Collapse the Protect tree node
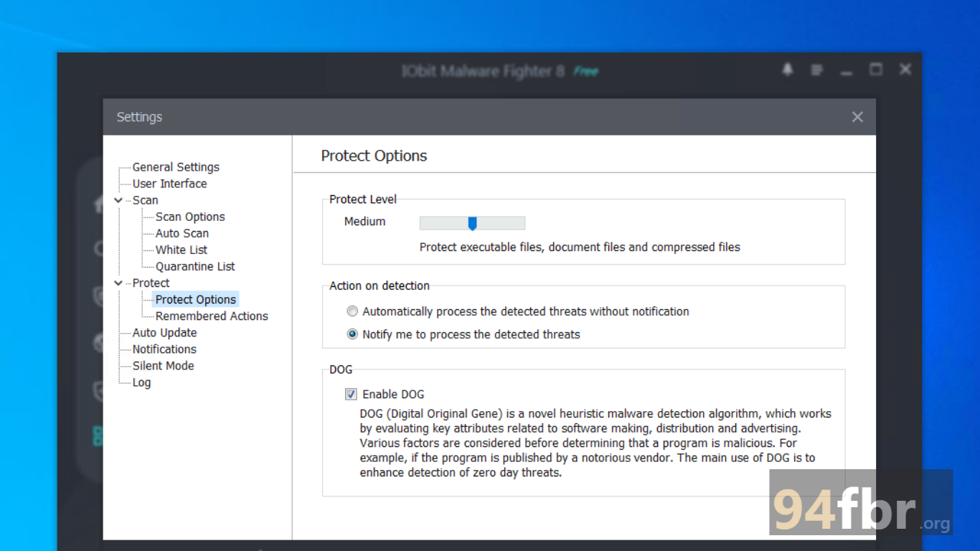The width and height of the screenshot is (980, 551). tap(118, 283)
